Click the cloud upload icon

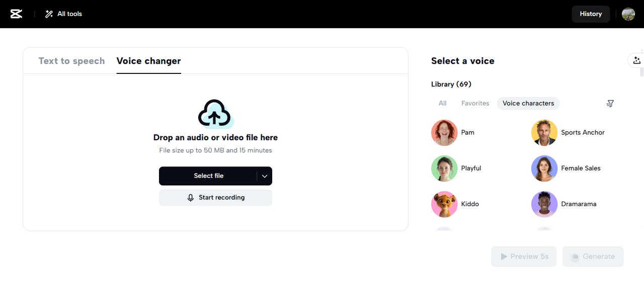tap(215, 113)
